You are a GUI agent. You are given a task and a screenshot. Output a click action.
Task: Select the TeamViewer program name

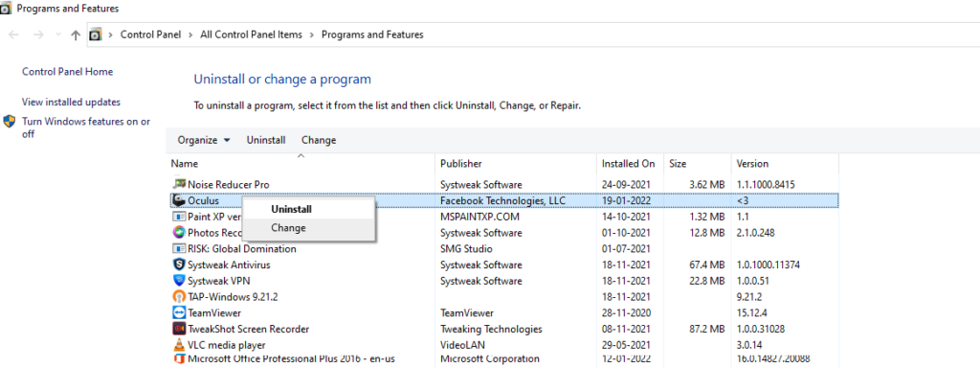point(214,312)
